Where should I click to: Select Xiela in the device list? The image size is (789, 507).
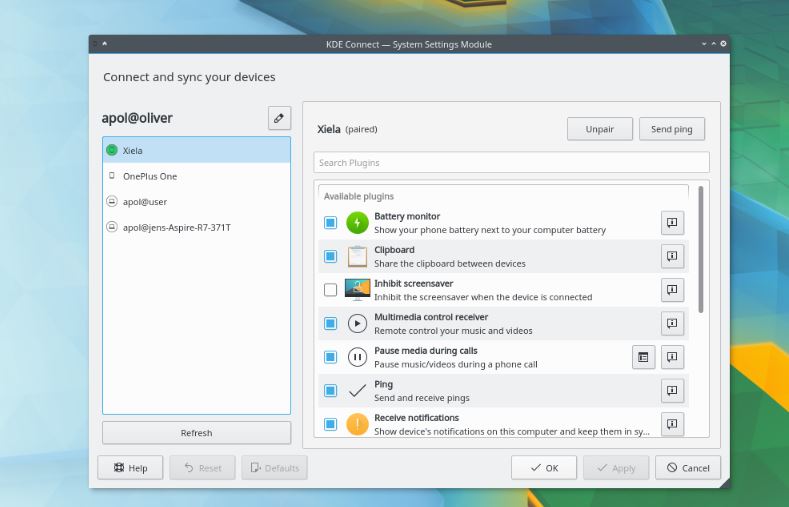pyautogui.click(x=196, y=150)
